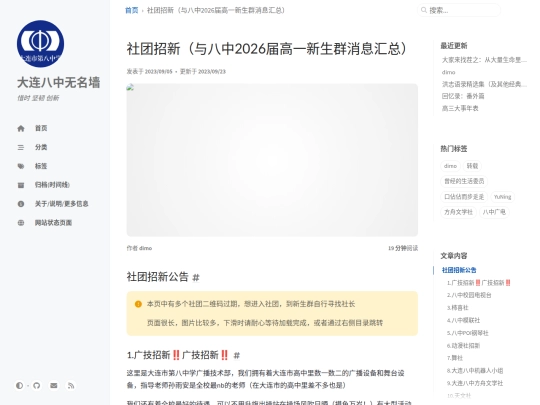Open recent post 回忆录：番外篇
The image size is (540, 405).
point(463,96)
